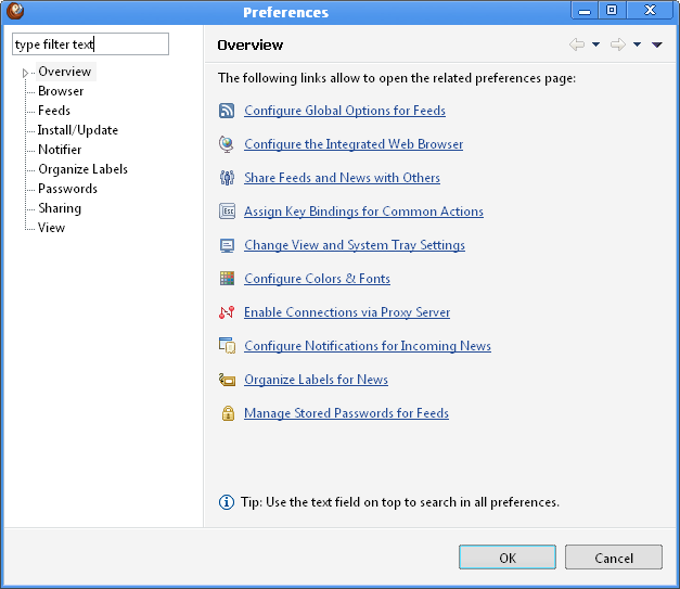The height and width of the screenshot is (589, 680).
Task: Click the notification icon for Incoming News
Action: 226,346
